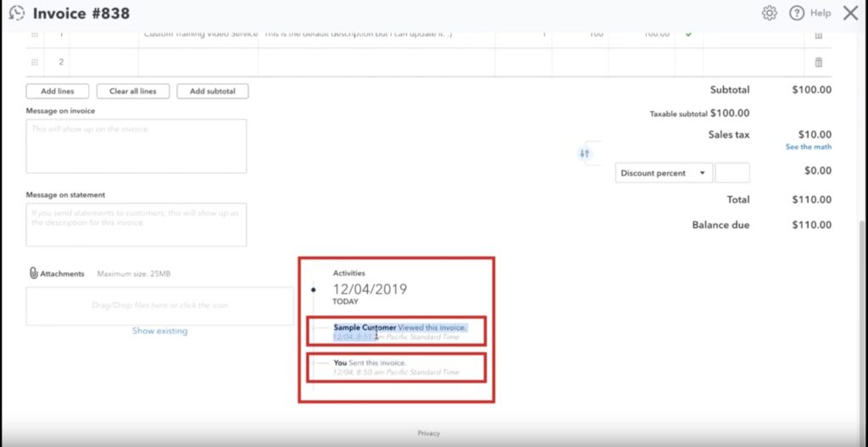Open the See the math link

(808, 147)
